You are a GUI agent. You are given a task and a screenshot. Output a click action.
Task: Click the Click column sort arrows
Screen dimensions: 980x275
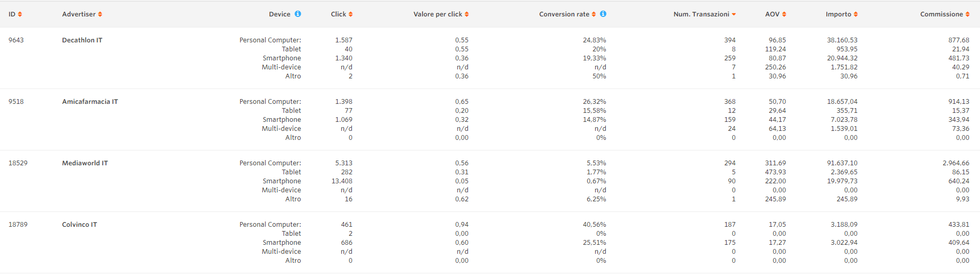350,14
